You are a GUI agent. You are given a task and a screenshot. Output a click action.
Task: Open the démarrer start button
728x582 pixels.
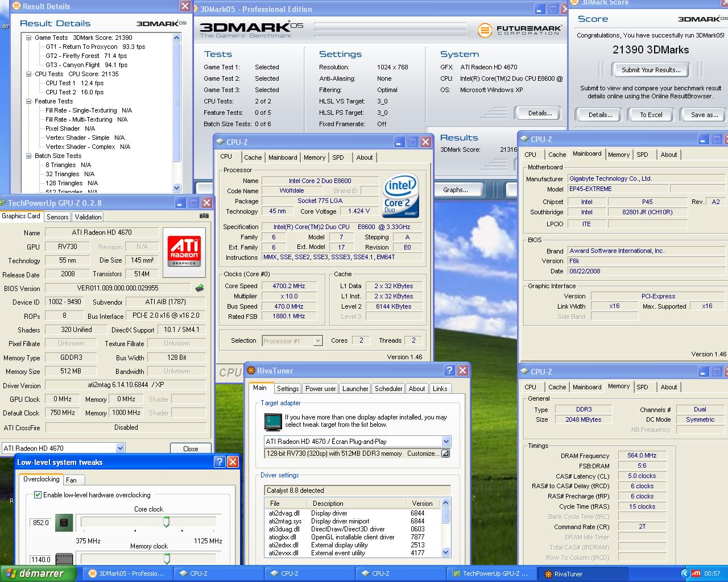tap(38, 573)
